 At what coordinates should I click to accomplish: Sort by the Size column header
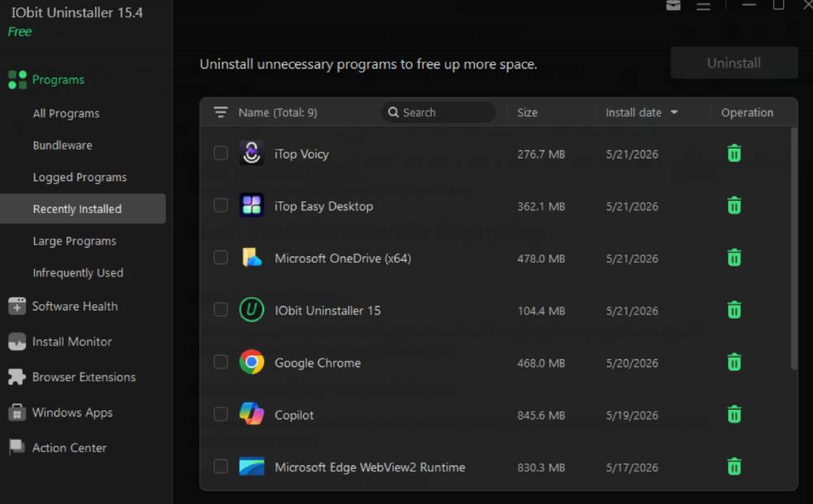click(528, 112)
